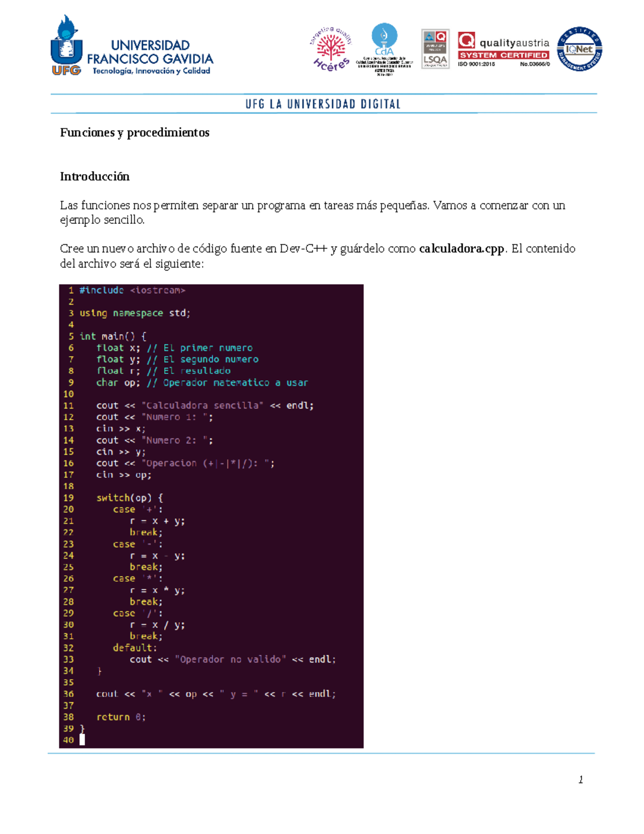Click the 'default:' line
The height and width of the screenshot is (834, 644).
click(x=135, y=648)
